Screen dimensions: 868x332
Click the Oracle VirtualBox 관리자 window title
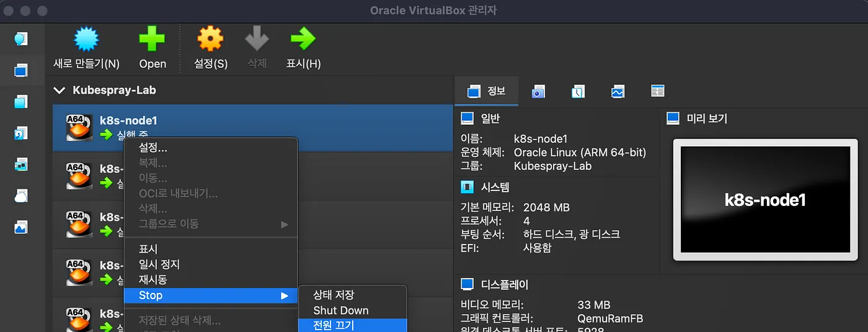pyautogui.click(x=433, y=11)
